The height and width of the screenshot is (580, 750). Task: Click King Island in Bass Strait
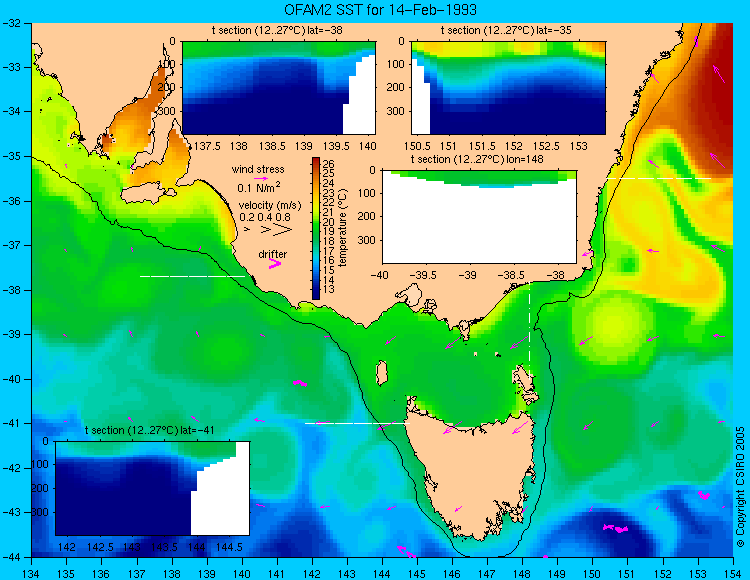click(x=381, y=373)
